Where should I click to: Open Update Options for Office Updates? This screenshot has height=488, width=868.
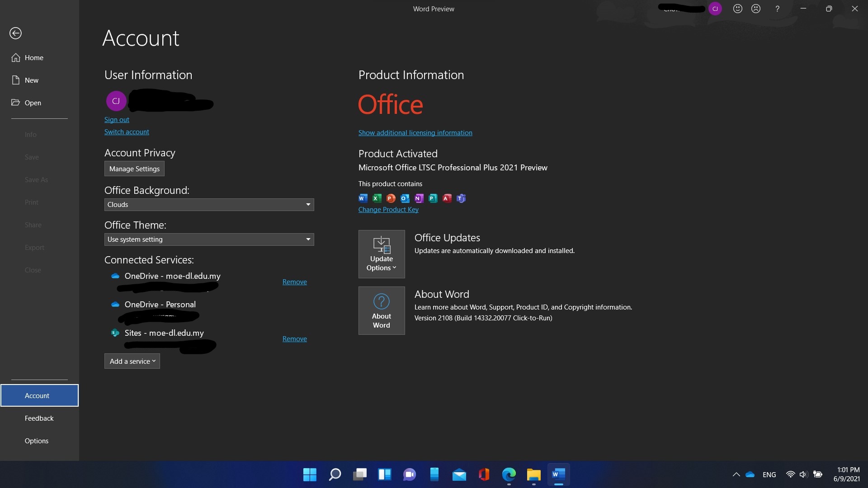click(382, 254)
